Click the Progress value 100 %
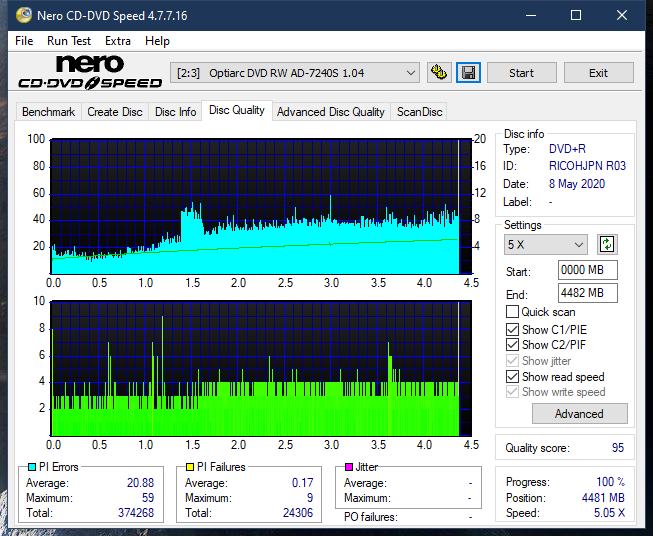This screenshot has height=536, width=653. [611, 482]
